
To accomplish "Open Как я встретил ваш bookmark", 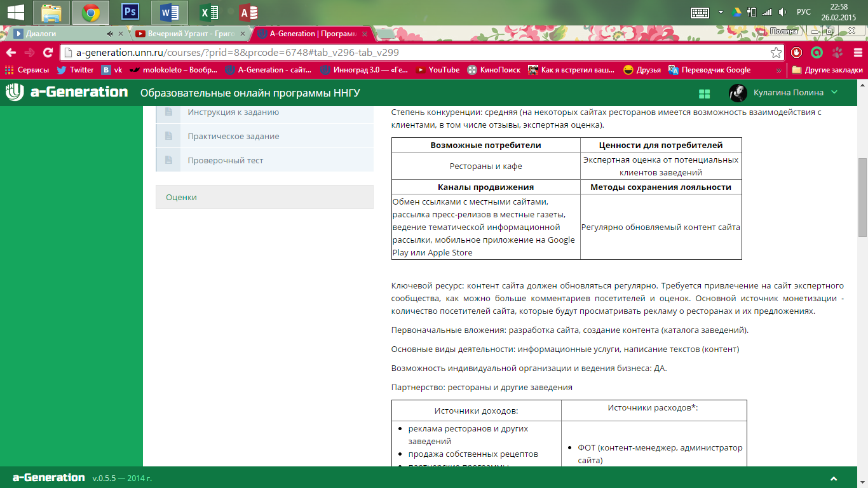I will click(x=572, y=70).
